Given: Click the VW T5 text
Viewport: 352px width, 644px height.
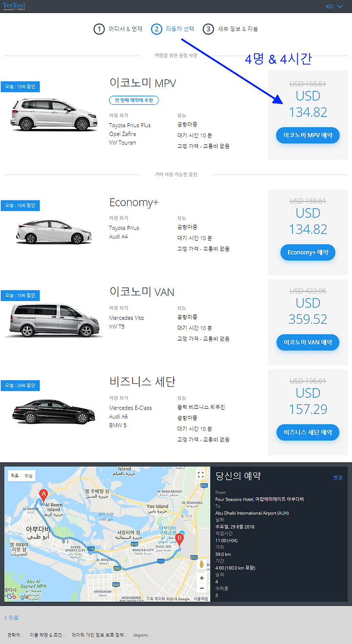Looking at the screenshot, I should coord(117,327).
